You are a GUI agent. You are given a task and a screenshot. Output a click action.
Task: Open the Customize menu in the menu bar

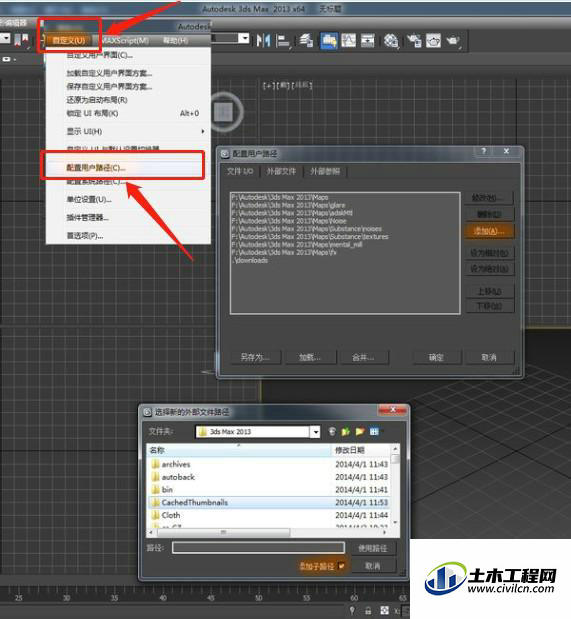pos(69,40)
